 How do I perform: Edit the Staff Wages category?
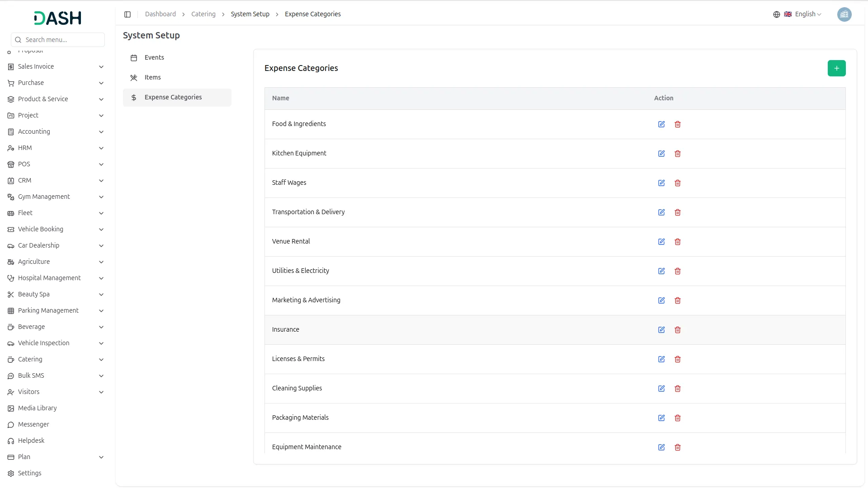pyautogui.click(x=661, y=183)
